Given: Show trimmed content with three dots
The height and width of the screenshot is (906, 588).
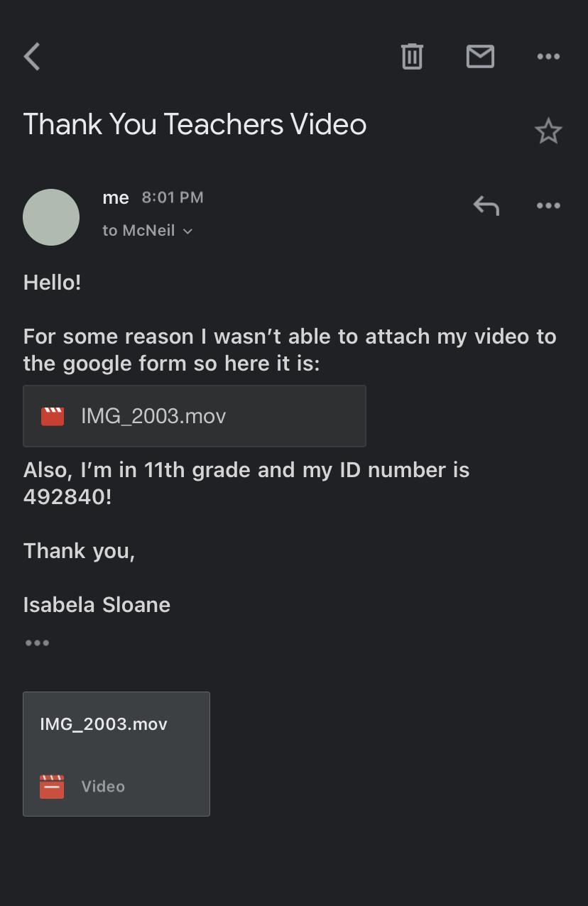Looking at the screenshot, I should (37, 643).
